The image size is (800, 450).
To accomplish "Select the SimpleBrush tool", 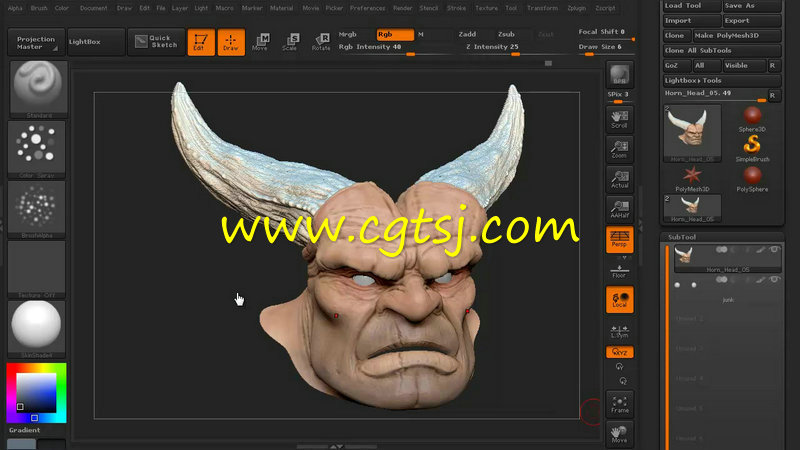I will click(752, 148).
